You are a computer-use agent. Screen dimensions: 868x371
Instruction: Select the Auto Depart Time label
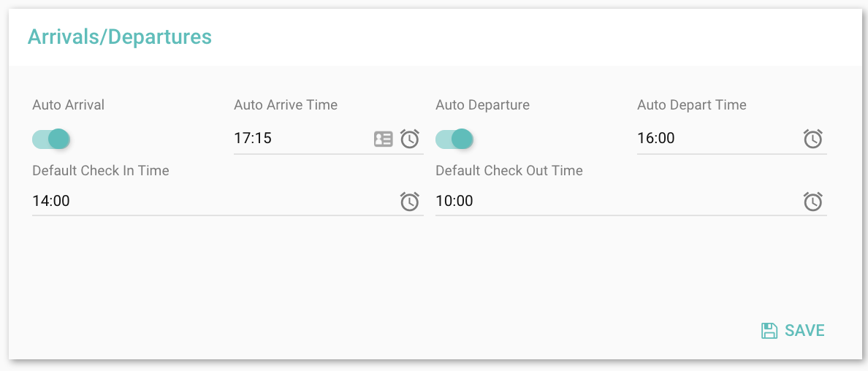pyautogui.click(x=692, y=105)
